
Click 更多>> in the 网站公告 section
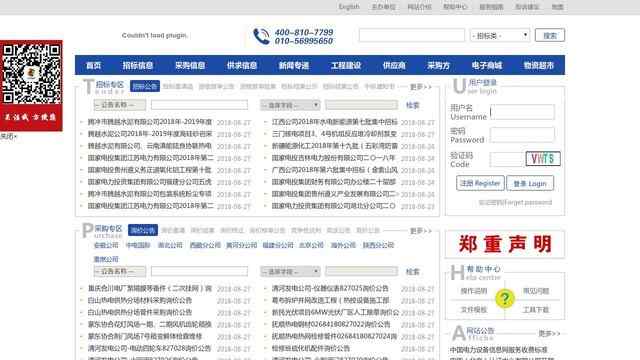(549, 333)
